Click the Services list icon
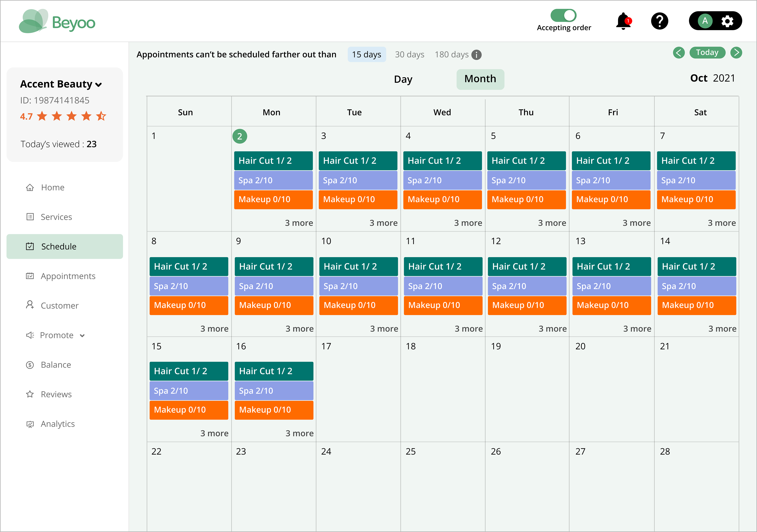 click(x=30, y=217)
